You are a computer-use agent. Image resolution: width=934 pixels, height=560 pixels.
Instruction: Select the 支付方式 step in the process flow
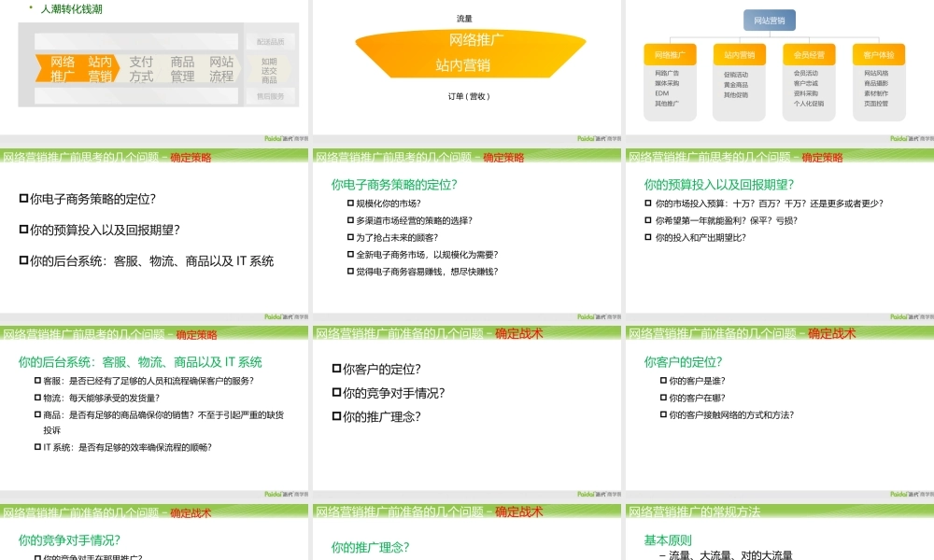141,69
